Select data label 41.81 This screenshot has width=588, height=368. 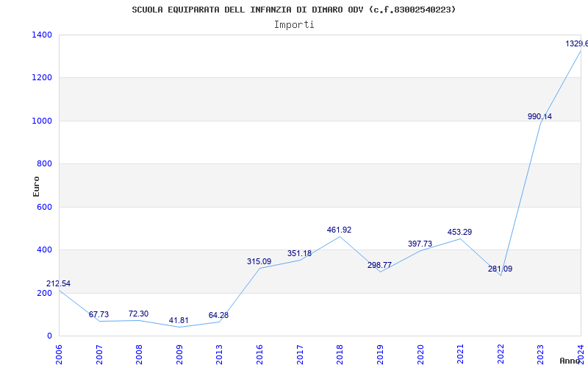click(179, 320)
